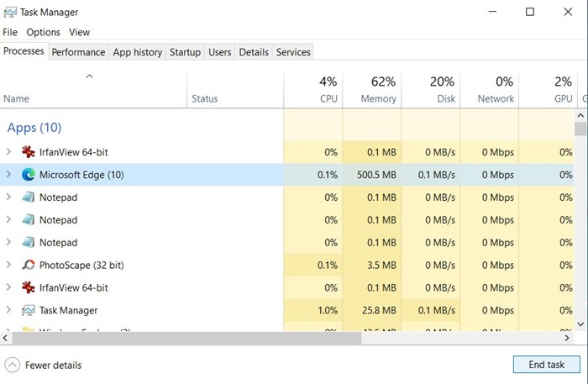This screenshot has width=588, height=384.
Task: Open the View menu
Action: click(x=79, y=32)
